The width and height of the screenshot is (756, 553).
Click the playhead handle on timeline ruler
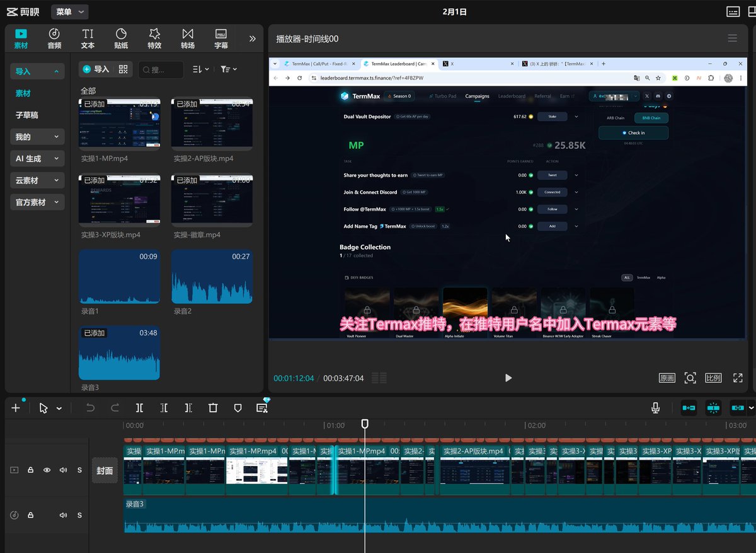click(x=365, y=424)
